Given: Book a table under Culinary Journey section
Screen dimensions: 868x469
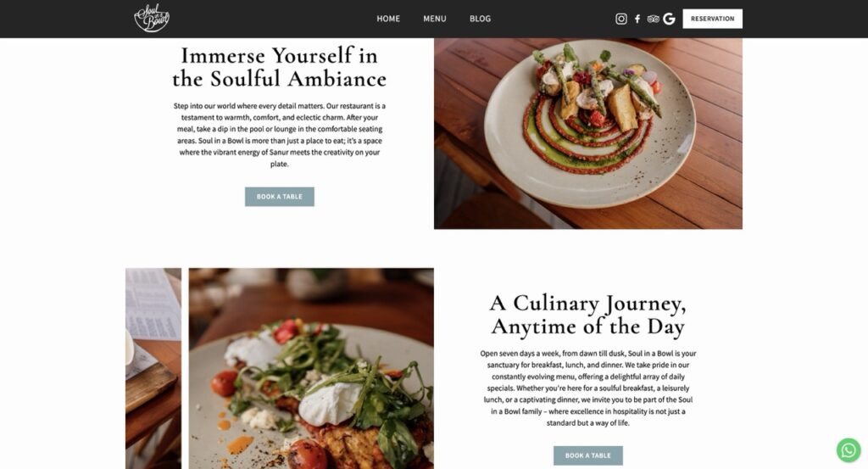Looking at the screenshot, I should (588, 455).
